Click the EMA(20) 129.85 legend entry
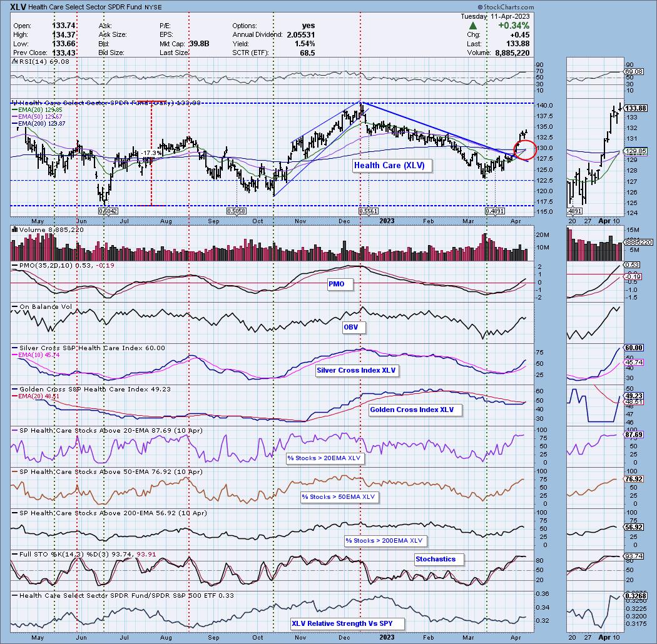 37,110
